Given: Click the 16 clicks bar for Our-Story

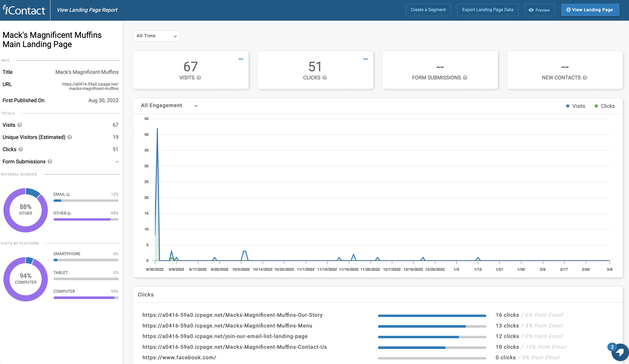Looking at the screenshot, I should coord(432,316).
